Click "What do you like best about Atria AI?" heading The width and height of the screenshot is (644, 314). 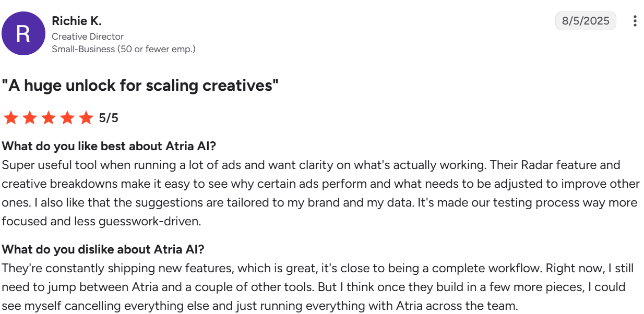coord(109,146)
